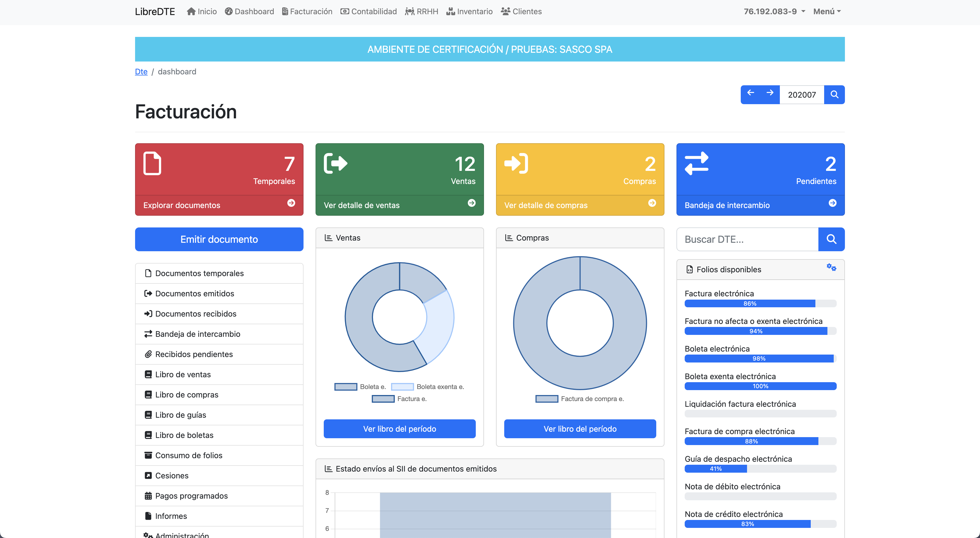Search the period using the magnifier icon
Viewport: 980px width, 538px height.
[x=835, y=94]
